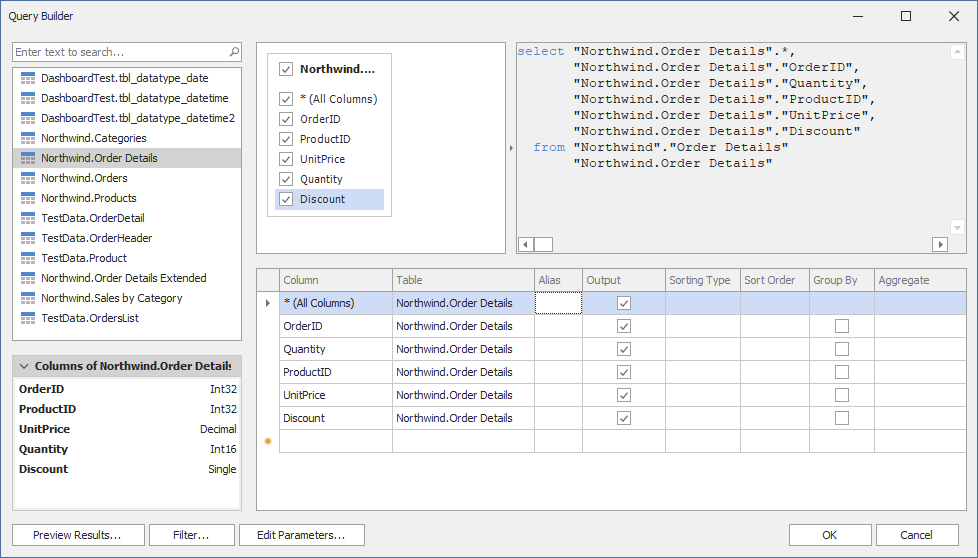This screenshot has width=978, height=558.
Task: Click table icon beside TestData.OrderDetail
Action: coord(28,218)
